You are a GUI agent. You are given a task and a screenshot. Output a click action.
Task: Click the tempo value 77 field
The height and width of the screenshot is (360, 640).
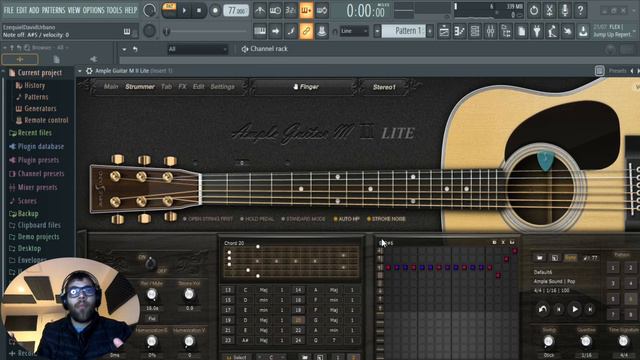click(236, 11)
